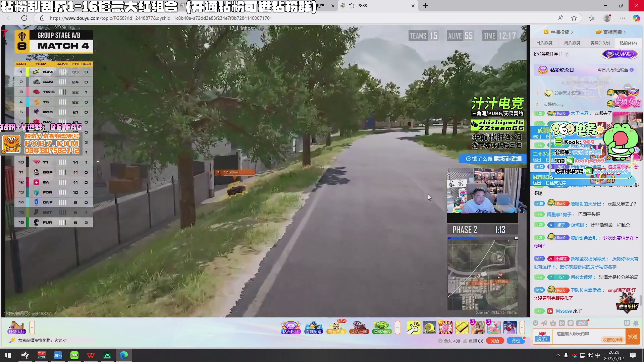Screen dimensions: 644x362
Task: Open the emoji picker in chat toolbar
Action: (535, 323)
